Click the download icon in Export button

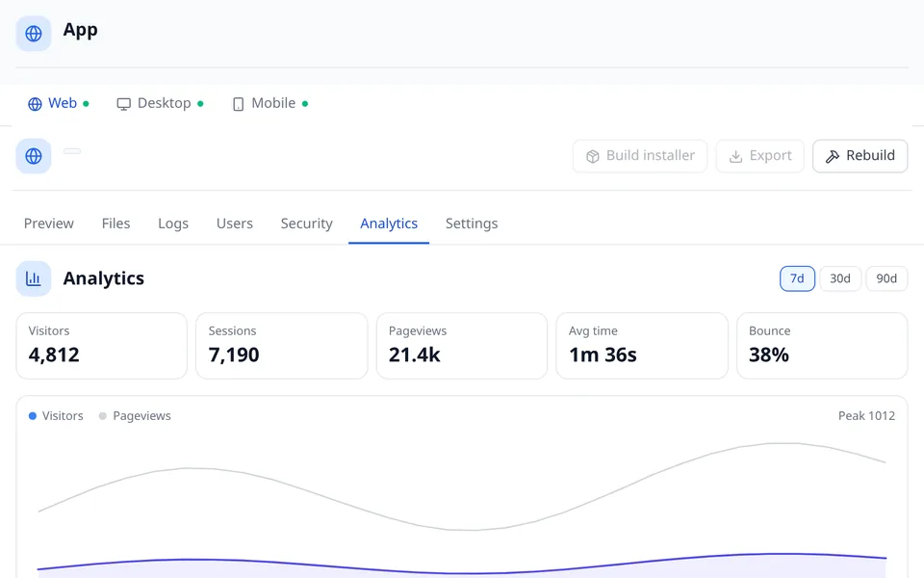736,157
